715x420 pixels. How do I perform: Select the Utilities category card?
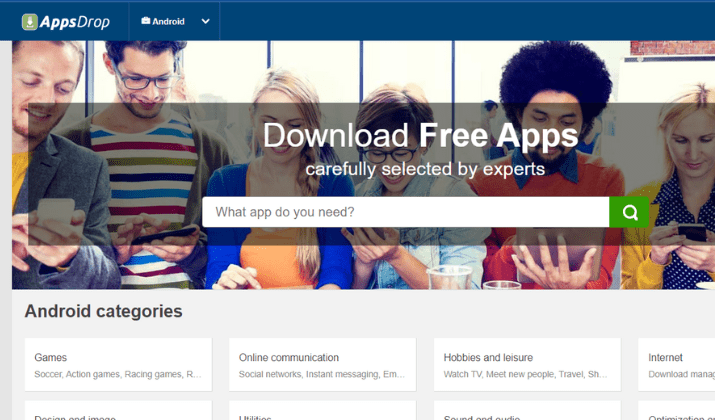[322, 410]
